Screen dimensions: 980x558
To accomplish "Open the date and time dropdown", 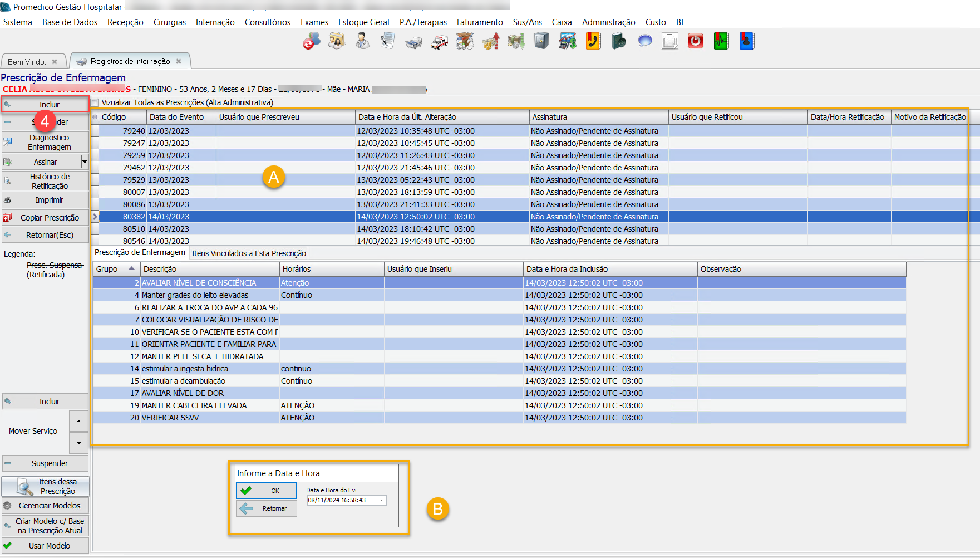I will (382, 500).
